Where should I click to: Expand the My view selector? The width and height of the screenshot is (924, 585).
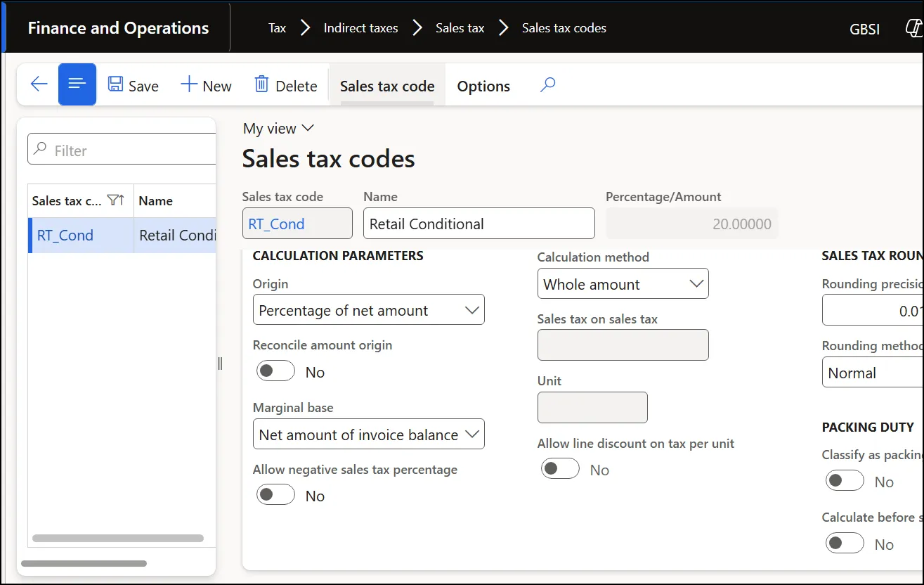(278, 128)
